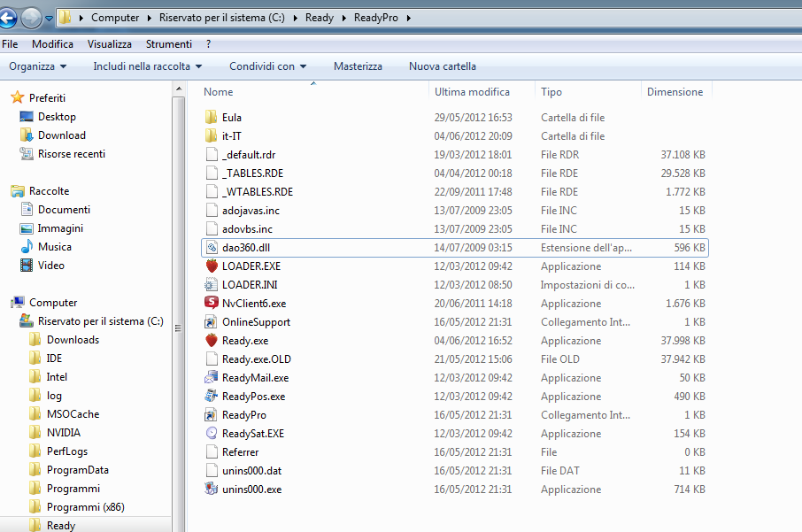The height and width of the screenshot is (532, 802).
Task: Select the Ready.exe strawberry icon
Action: tap(212, 340)
